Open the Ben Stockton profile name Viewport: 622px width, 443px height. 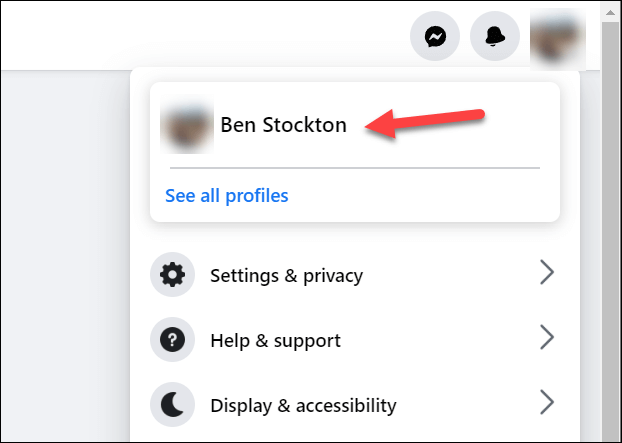click(x=283, y=126)
